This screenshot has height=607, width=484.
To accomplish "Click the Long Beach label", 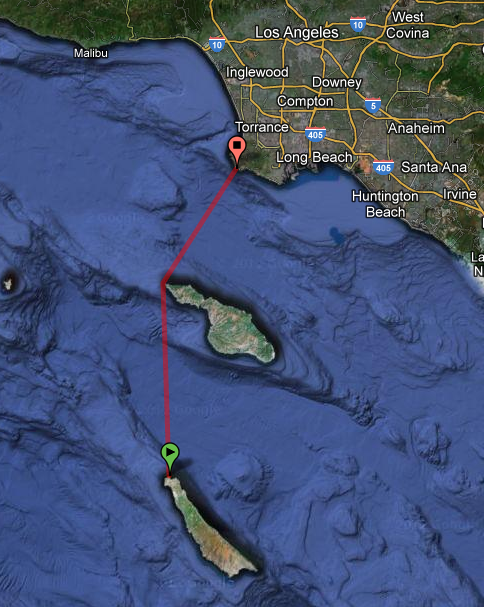I will click(314, 157).
